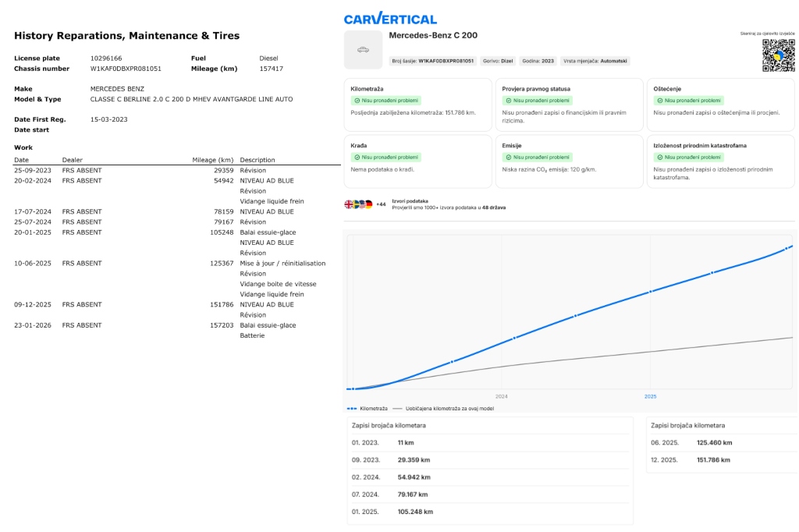
Task: Click the QR code for full report
Action: 778,55
